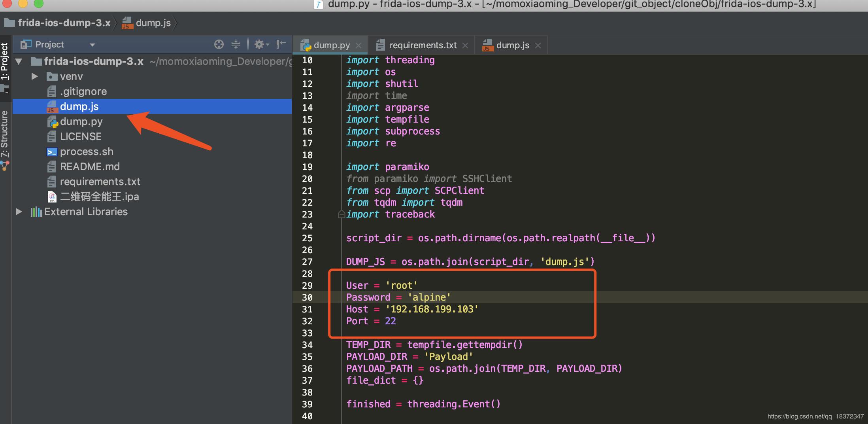Click the fold marker at line 23

click(342, 214)
